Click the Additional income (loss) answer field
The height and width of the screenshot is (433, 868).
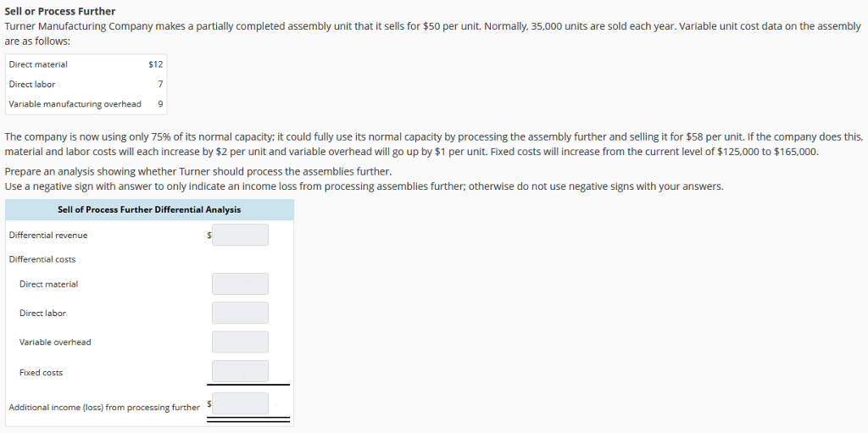pyautogui.click(x=240, y=403)
